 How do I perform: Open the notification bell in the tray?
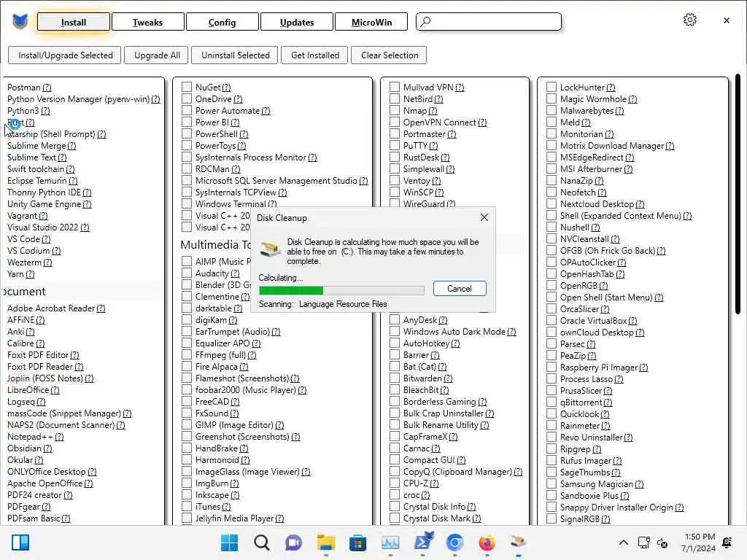727,542
